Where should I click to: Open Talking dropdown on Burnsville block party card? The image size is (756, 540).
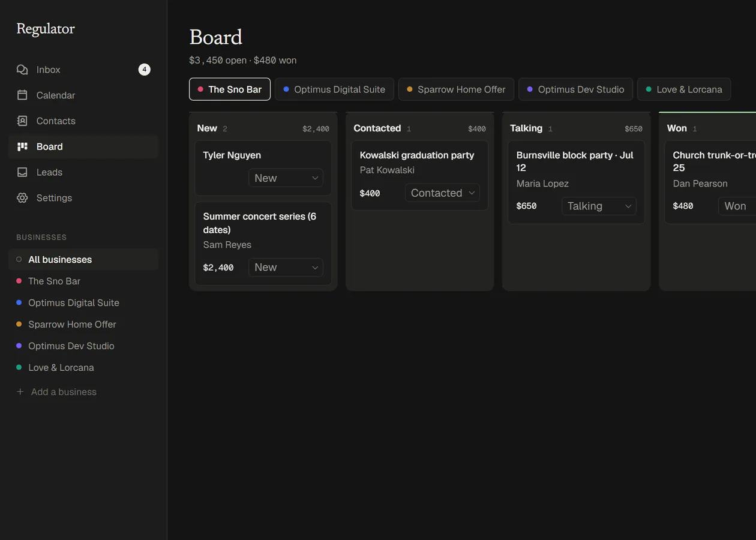click(x=599, y=206)
